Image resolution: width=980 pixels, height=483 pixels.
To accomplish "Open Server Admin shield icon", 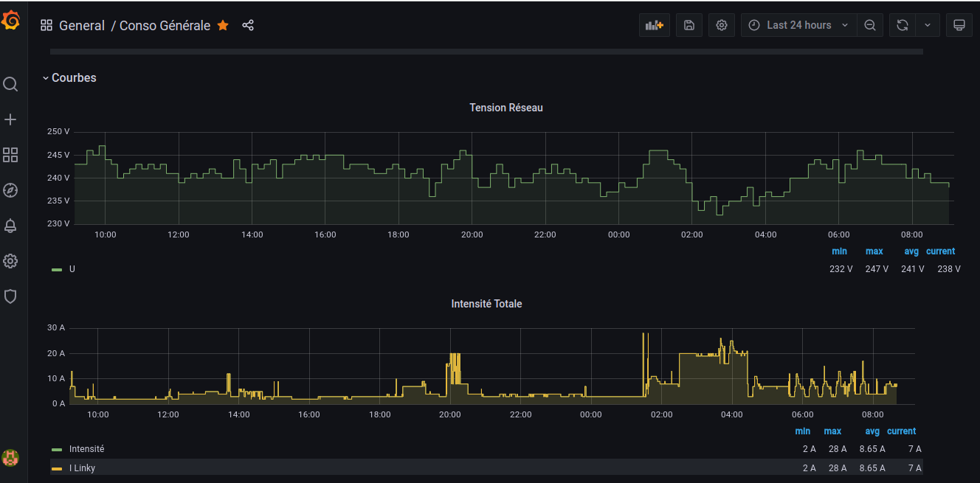I will click(10, 296).
